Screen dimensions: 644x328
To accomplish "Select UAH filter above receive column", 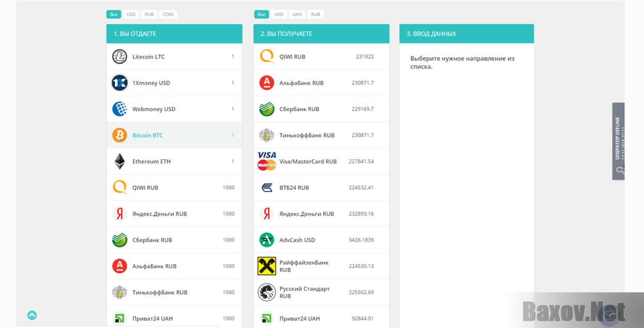I will (297, 14).
